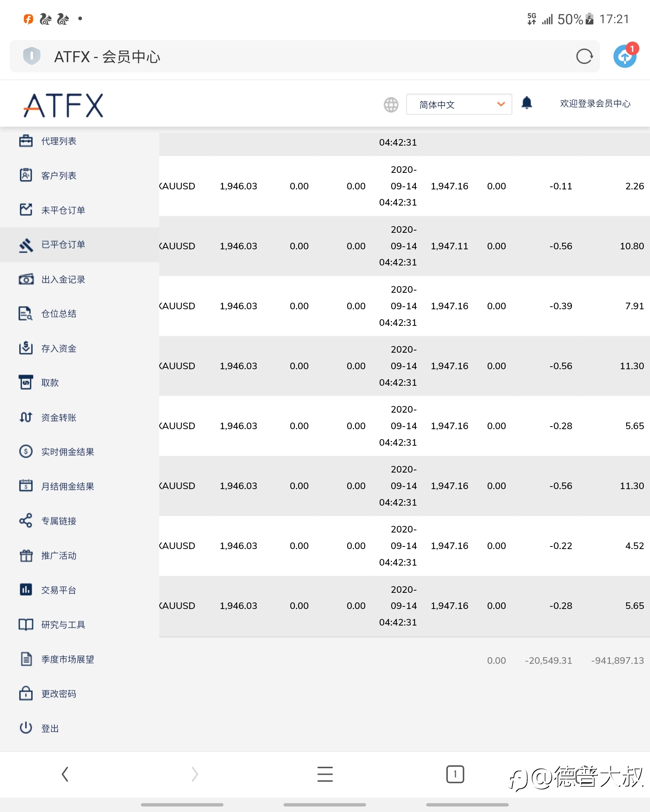Click the 推广活动 gift icon
650x812 pixels.
[x=26, y=556]
